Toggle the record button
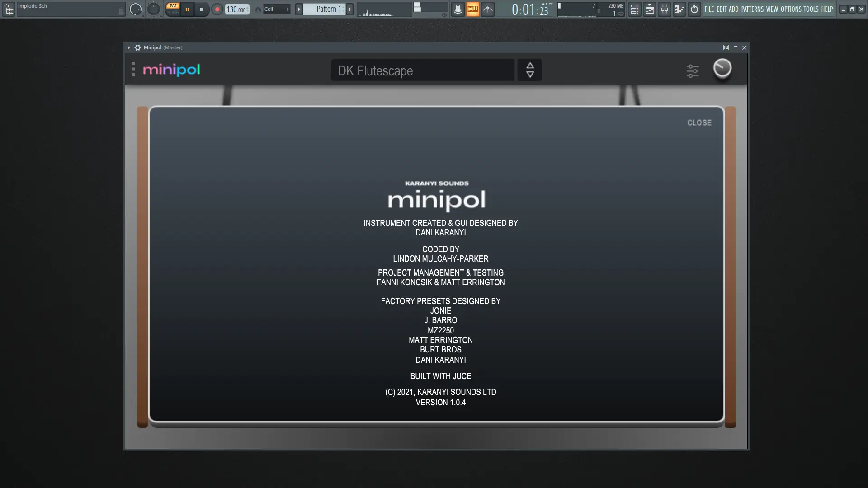 217,9
